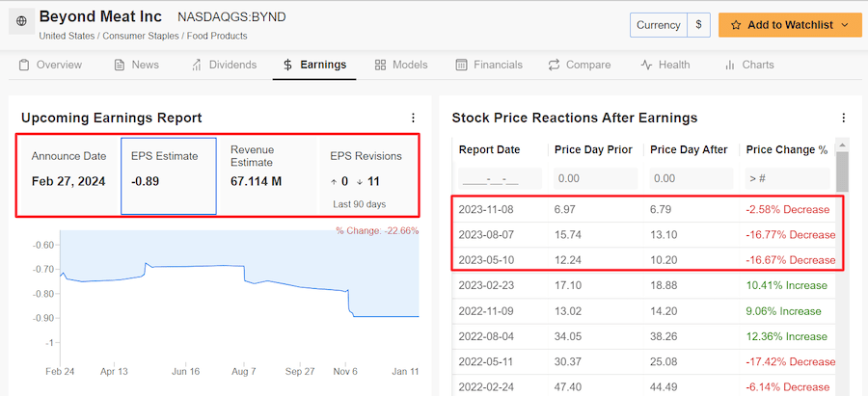Select the Earnings tab
The image size is (868, 396).
(314, 65)
